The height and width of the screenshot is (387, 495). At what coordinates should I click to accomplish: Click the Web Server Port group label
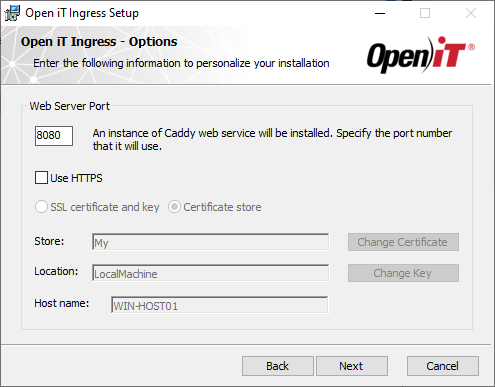point(69,106)
